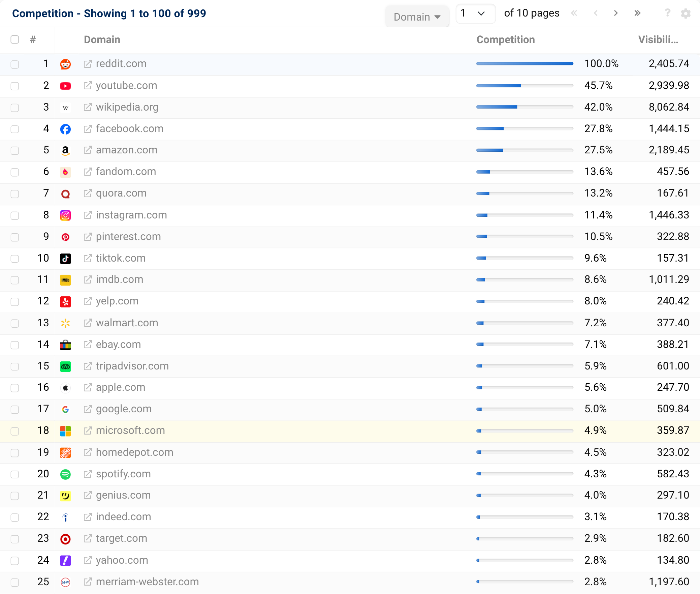Click the Pinterest favicon
The width and height of the screenshot is (700, 594).
click(x=65, y=237)
